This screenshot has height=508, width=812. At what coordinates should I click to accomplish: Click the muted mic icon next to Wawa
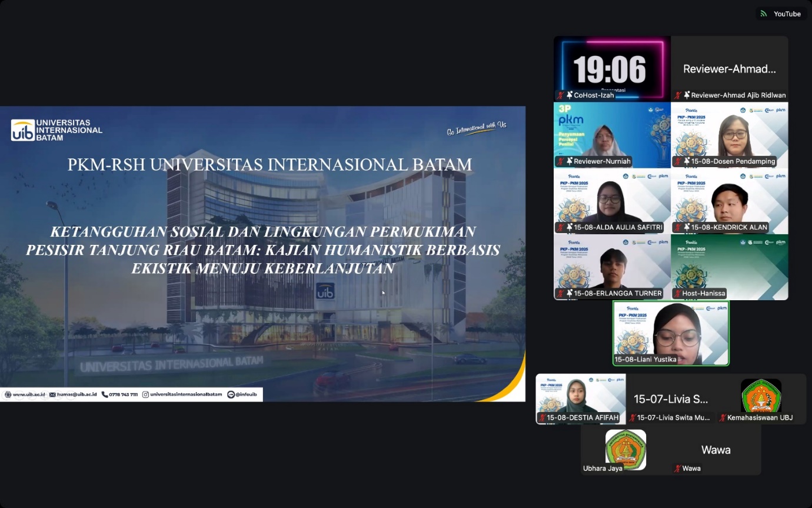678,469
